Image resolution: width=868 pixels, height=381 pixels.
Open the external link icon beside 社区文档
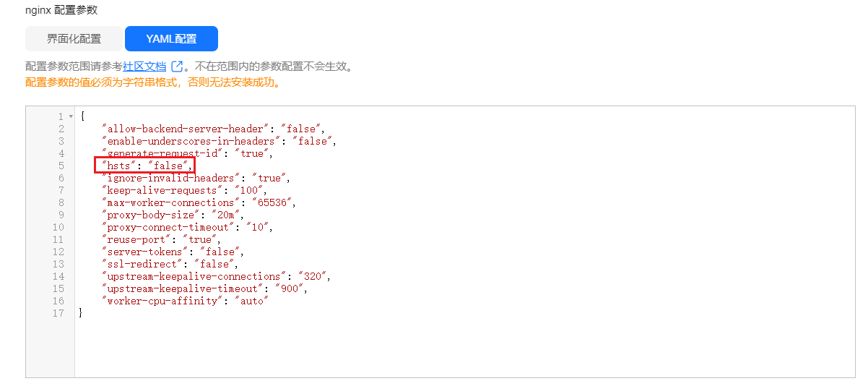point(177,67)
